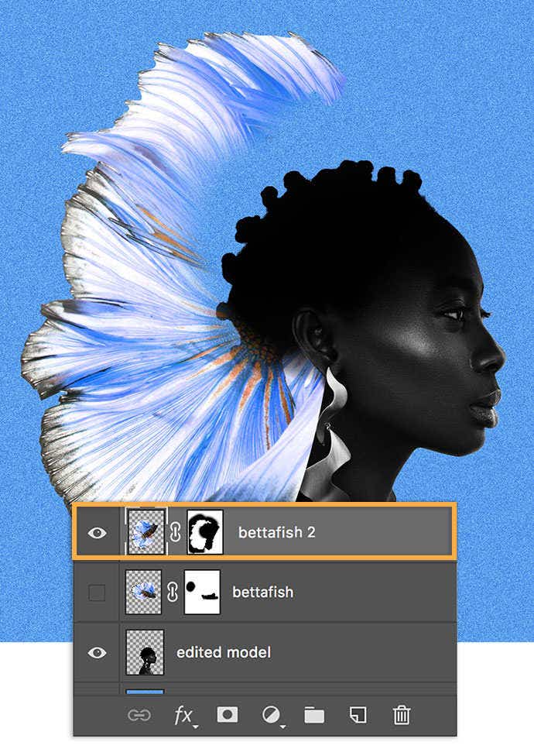Select the bettafish 2 layer mask thumbnail
The image size is (534, 756).
pyautogui.click(x=205, y=532)
